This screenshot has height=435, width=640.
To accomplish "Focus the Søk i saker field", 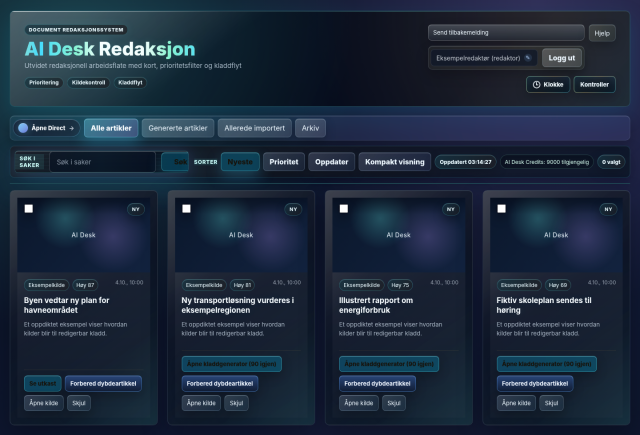I will 102,162.
